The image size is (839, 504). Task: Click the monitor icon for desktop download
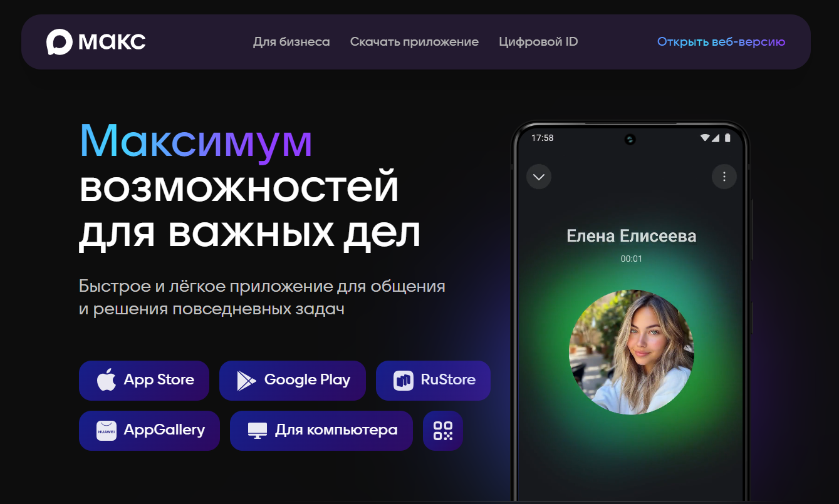click(x=258, y=431)
